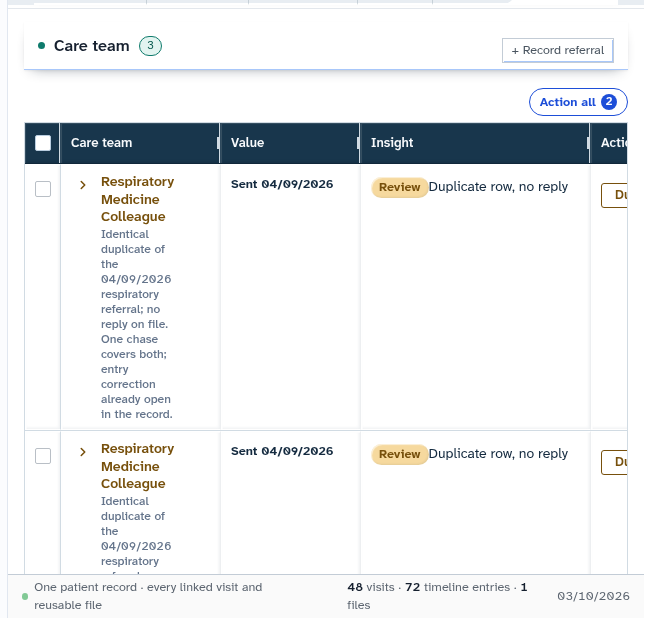Check the second Respiratory Medicine Colleague row checkbox
652x618 pixels.
pos(43,456)
